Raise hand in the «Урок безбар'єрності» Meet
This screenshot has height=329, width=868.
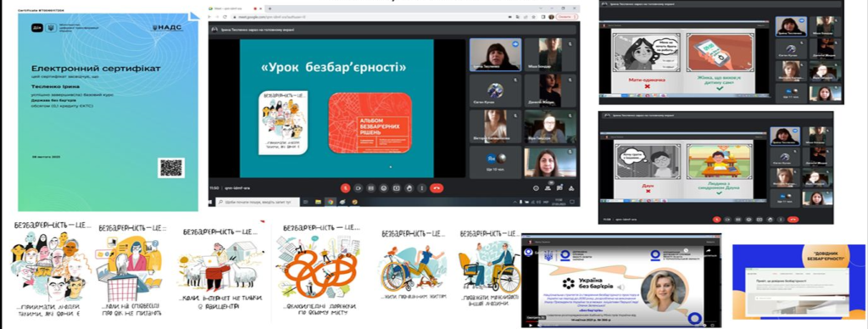[x=409, y=188]
